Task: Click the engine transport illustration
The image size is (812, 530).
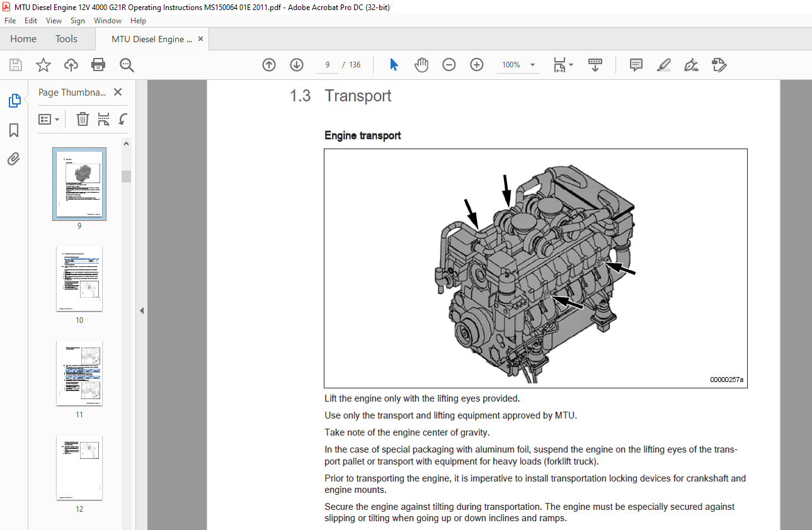Action: [535, 268]
